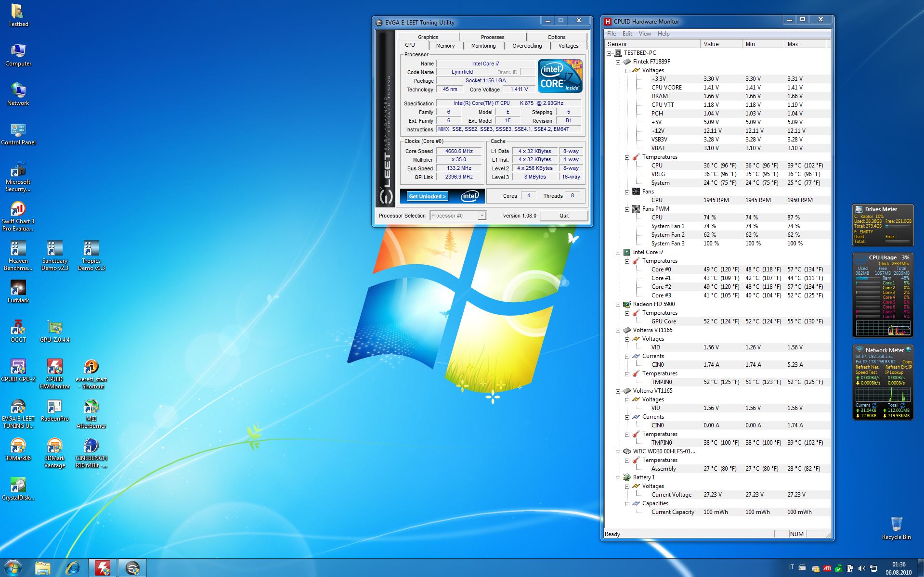Screen dimensions: 924x577
Task: Launch Swiff Chart 3 Pro icon
Action: (18, 216)
